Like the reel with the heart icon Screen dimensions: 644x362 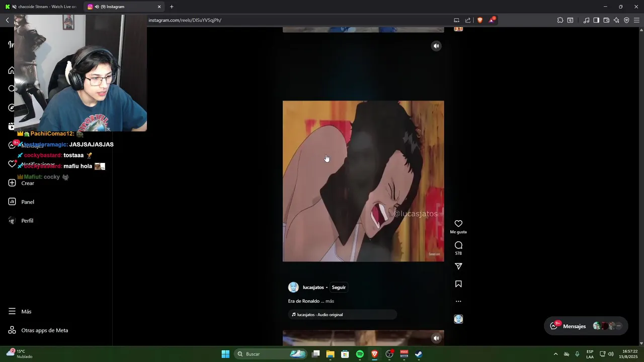click(x=458, y=224)
